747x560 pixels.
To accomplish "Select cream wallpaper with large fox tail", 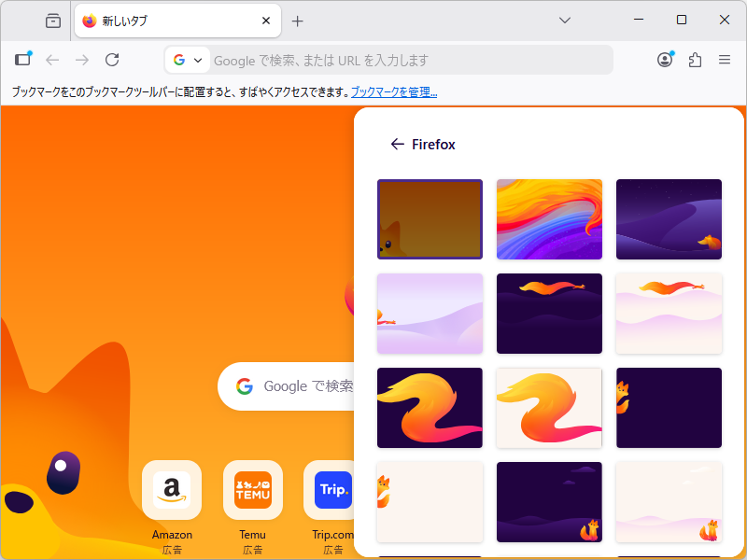I will click(x=549, y=408).
